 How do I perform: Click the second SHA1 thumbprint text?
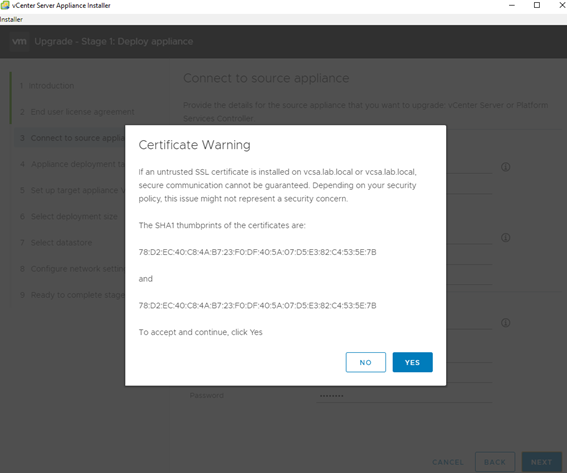257,306
